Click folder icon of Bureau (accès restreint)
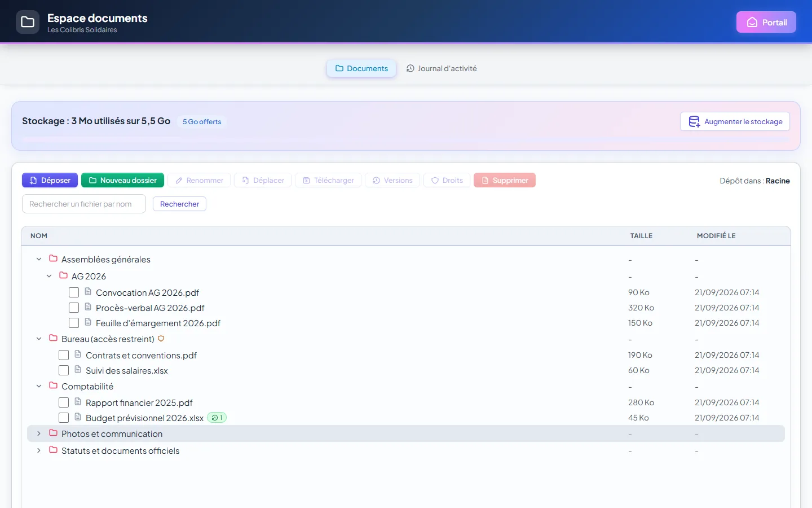The width and height of the screenshot is (812, 508). pos(54,338)
